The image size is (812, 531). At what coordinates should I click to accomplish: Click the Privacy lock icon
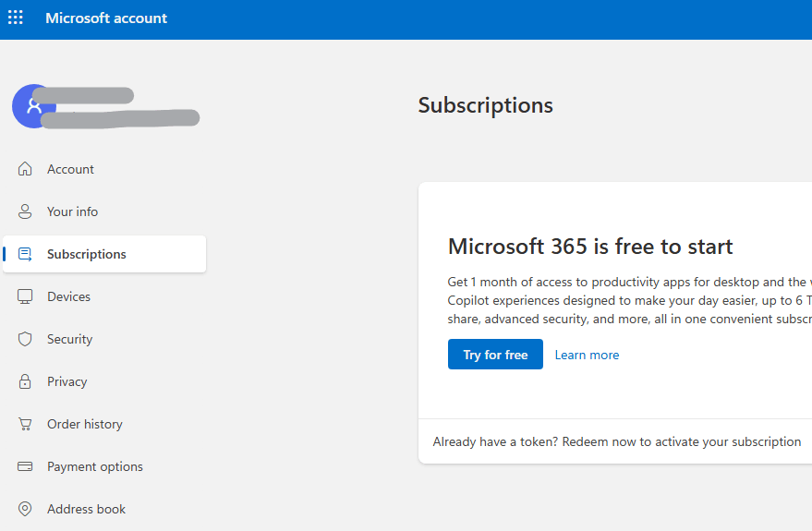[x=26, y=381]
